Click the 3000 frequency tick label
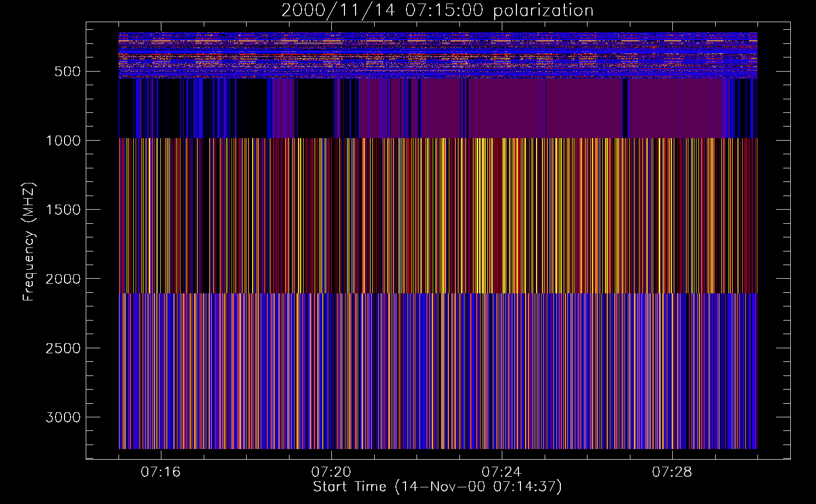 63,417
